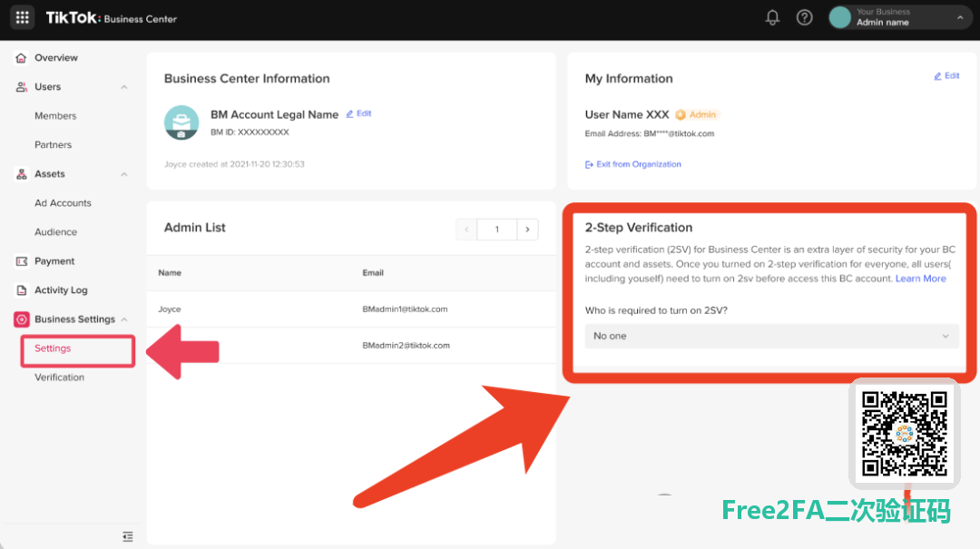
Task: Open the 2SV requirement dropdown
Action: click(771, 336)
